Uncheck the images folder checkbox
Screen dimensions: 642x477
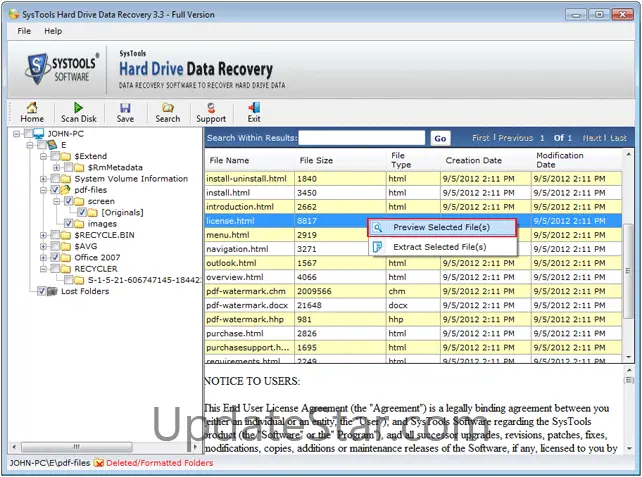point(69,224)
